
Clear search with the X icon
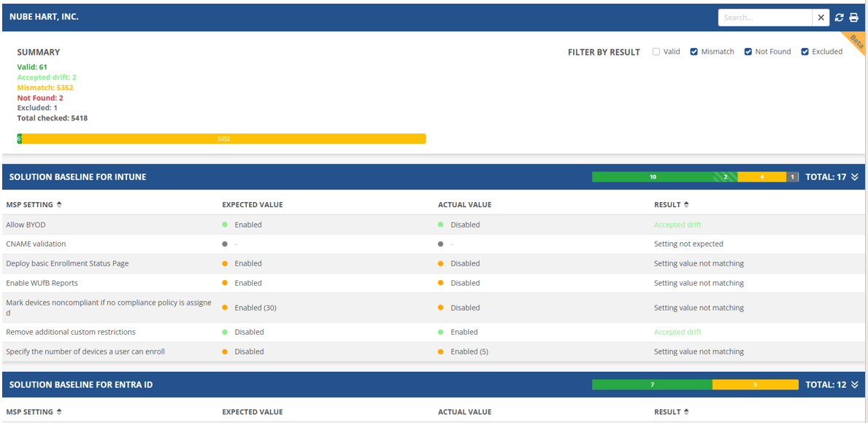(x=821, y=18)
